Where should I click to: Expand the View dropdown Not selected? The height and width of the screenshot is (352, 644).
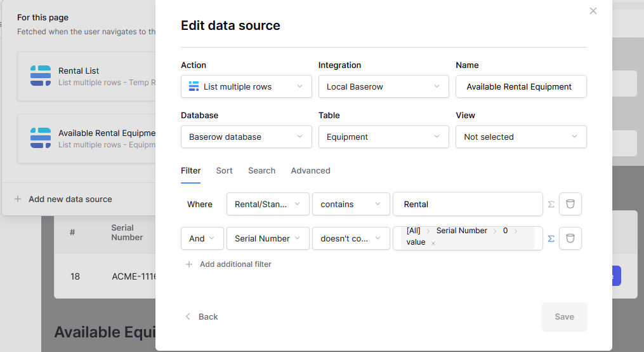(520, 137)
